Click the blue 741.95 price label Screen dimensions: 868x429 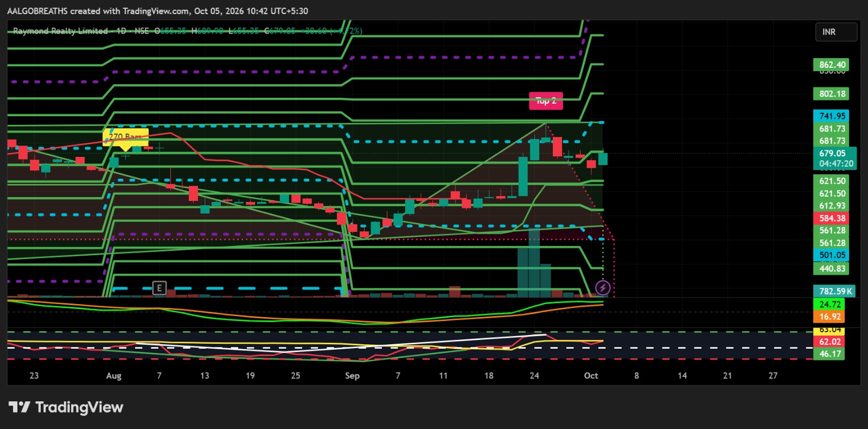coord(832,116)
